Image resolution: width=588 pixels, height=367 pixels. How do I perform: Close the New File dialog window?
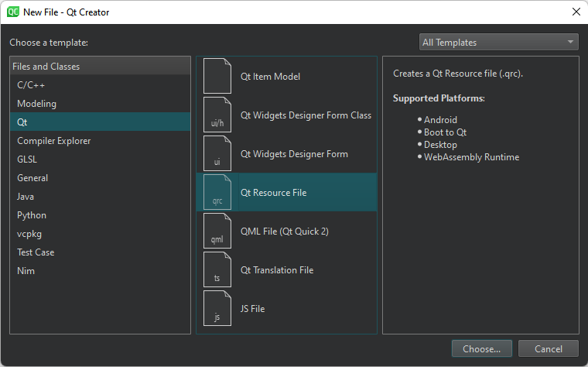click(x=575, y=12)
